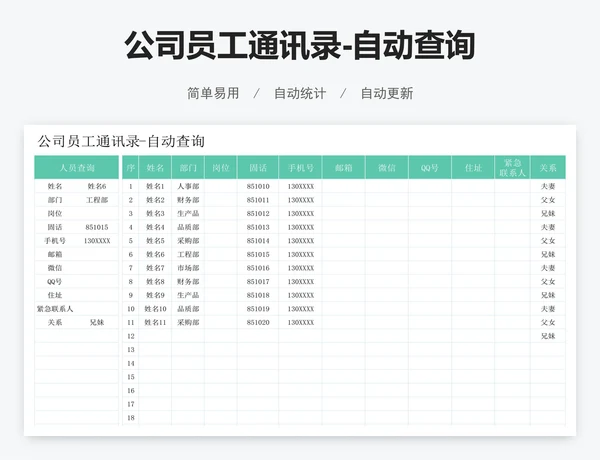
Task: Select the 851013 phone cell
Action: click(x=258, y=227)
